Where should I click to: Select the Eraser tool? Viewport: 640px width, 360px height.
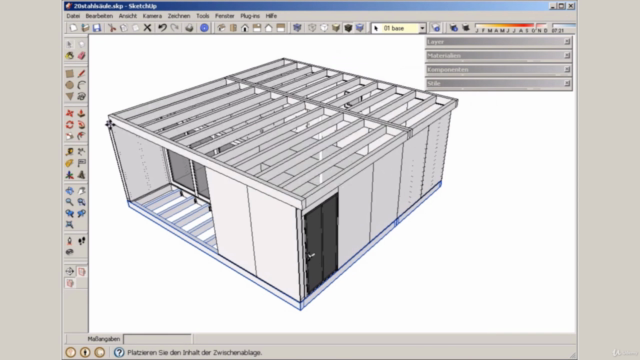81,56
